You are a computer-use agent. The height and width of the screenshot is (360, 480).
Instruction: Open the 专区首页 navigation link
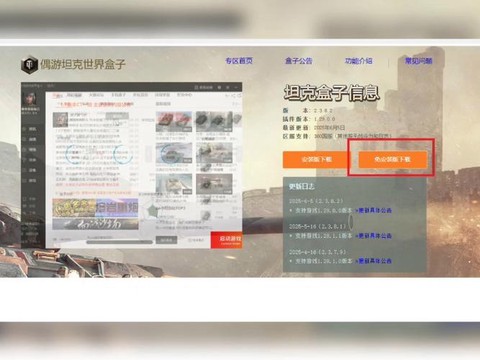click(239, 61)
